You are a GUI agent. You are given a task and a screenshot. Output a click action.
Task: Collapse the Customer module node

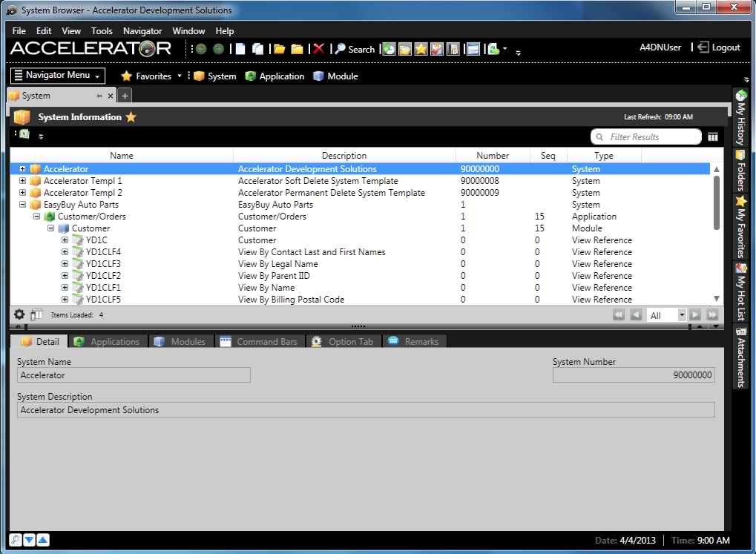(x=50, y=228)
